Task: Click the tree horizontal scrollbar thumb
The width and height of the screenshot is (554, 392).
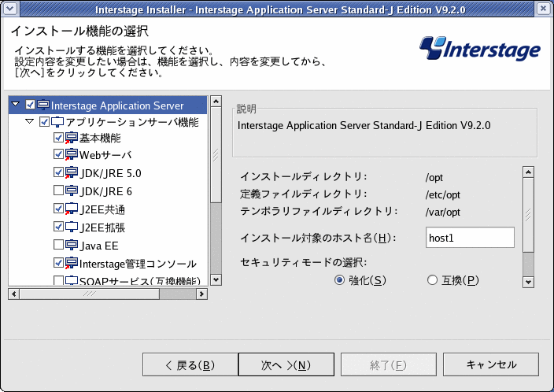Action: point(90,294)
